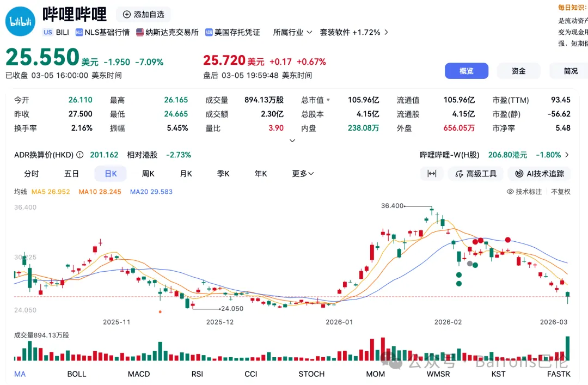
Task: Open the 更多 chart period dropdown
Action: (x=303, y=174)
